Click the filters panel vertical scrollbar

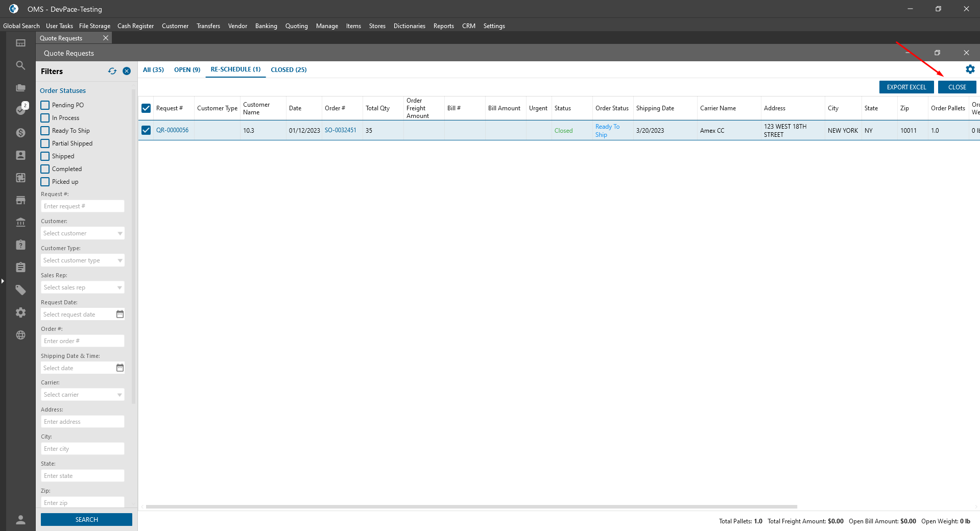click(134, 247)
